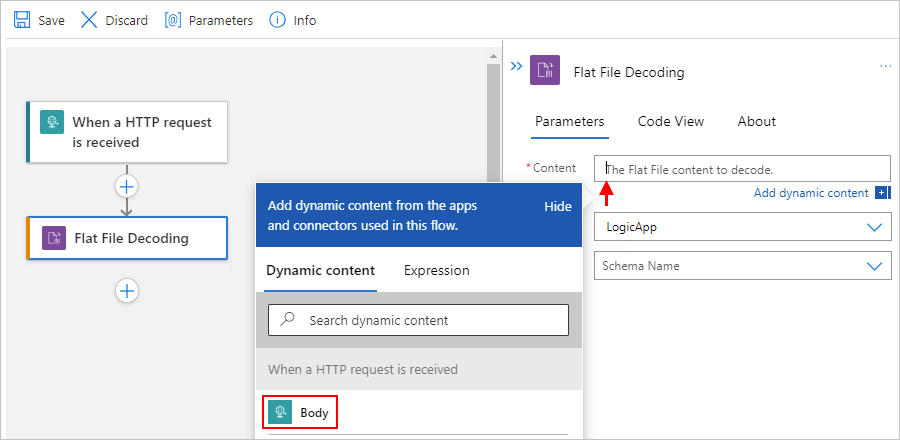The height and width of the screenshot is (440, 900).
Task: Click the Add dynamic content link
Action: pyautogui.click(x=811, y=193)
